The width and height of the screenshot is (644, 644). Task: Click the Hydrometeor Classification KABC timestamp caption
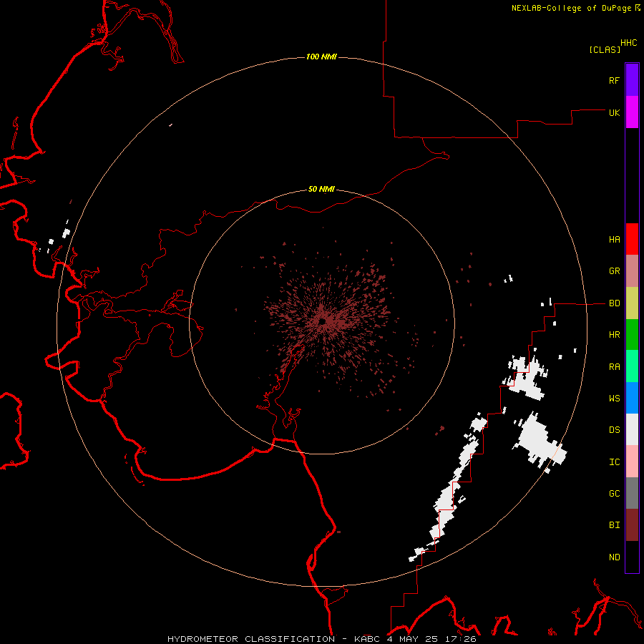(x=322, y=639)
